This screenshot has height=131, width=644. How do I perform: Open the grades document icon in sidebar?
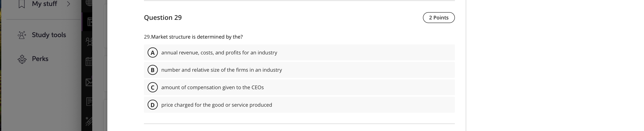(x=89, y=101)
